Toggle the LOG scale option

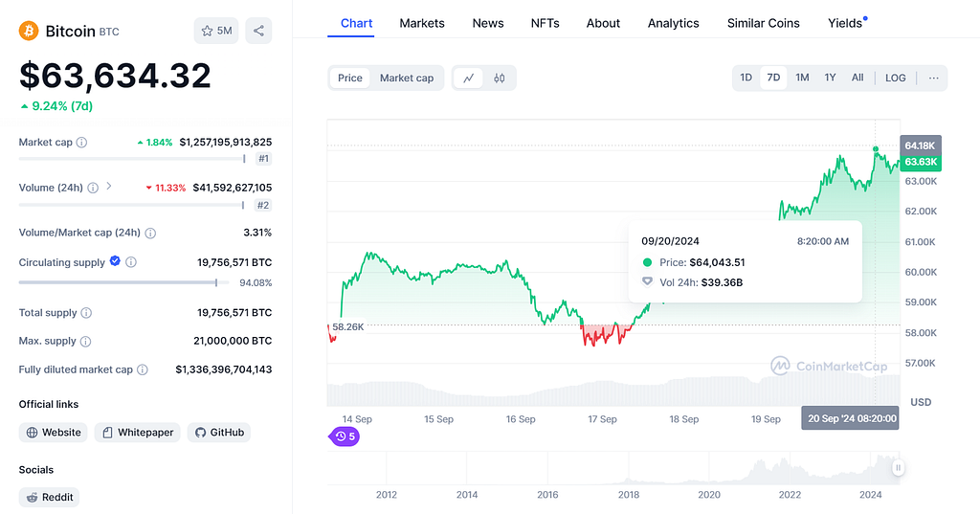[x=895, y=78]
